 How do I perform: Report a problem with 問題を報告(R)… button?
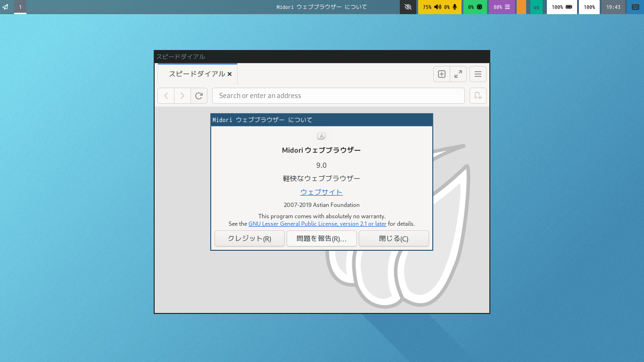click(x=322, y=239)
